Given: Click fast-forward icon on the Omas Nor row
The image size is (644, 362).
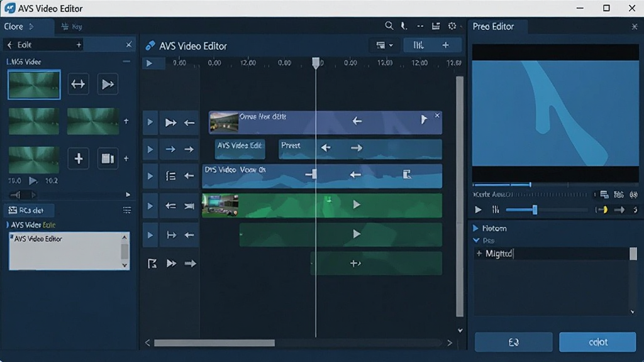Looking at the screenshot, I should coord(170,123).
